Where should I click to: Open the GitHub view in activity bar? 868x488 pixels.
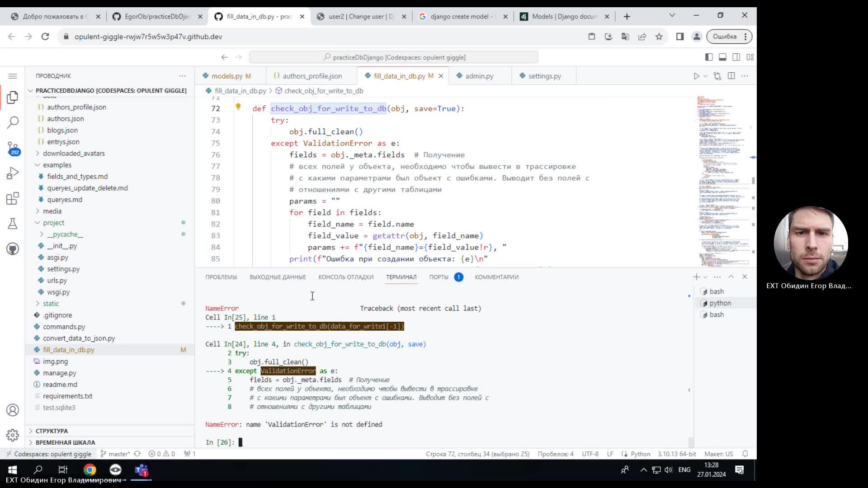[x=13, y=249]
